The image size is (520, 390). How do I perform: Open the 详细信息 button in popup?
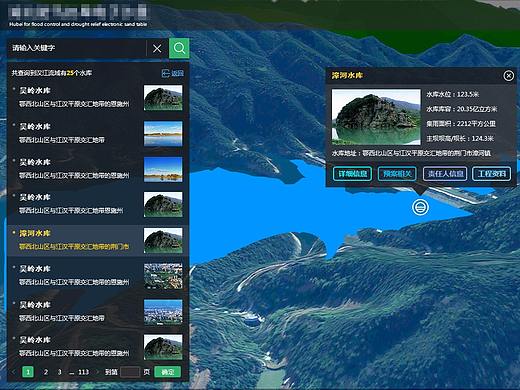pos(352,174)
